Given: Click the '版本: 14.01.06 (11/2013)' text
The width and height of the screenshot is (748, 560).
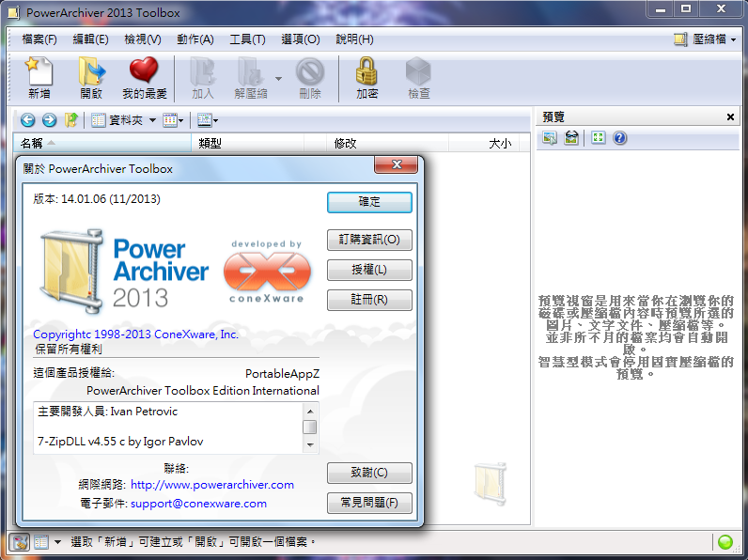Looking at the screenshot, I should tap(97, 199).
